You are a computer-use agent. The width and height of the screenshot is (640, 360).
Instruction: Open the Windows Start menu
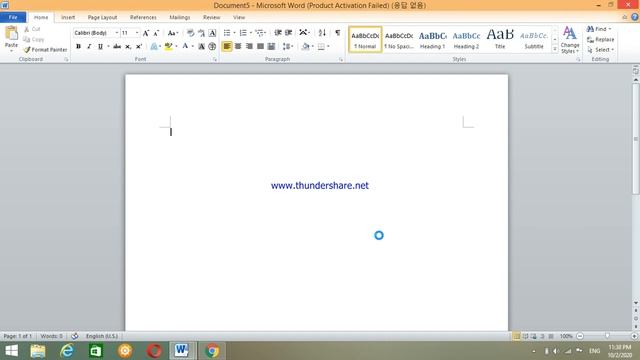pos(11,351)
